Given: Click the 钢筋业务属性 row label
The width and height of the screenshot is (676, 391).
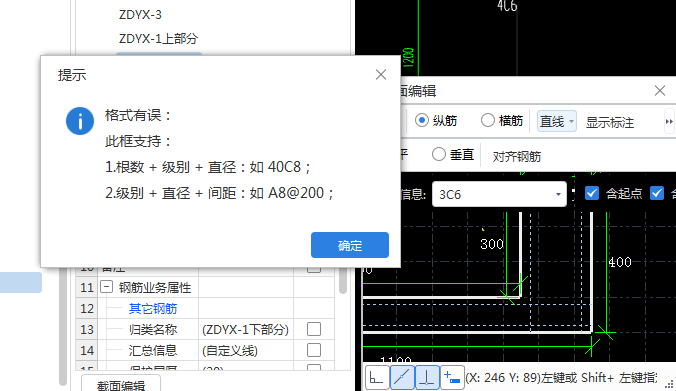Looking at the screenshot, I should (x=155, y=288).
